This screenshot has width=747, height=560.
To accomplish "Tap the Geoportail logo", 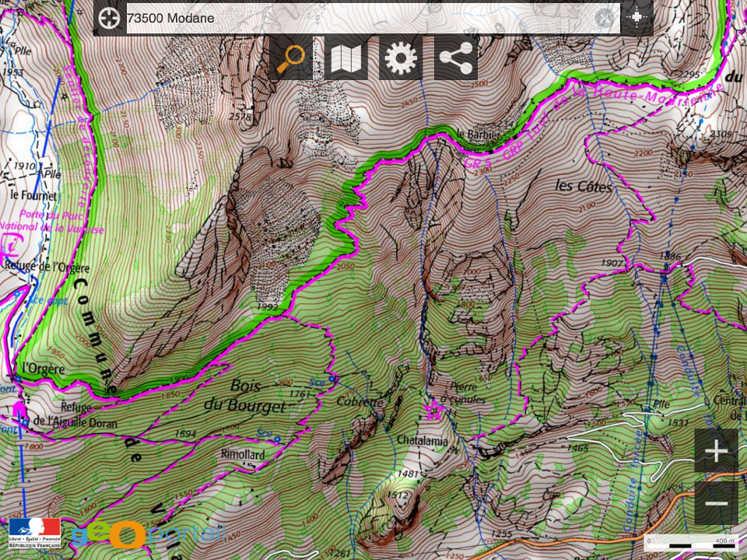I will coord(146,534).
